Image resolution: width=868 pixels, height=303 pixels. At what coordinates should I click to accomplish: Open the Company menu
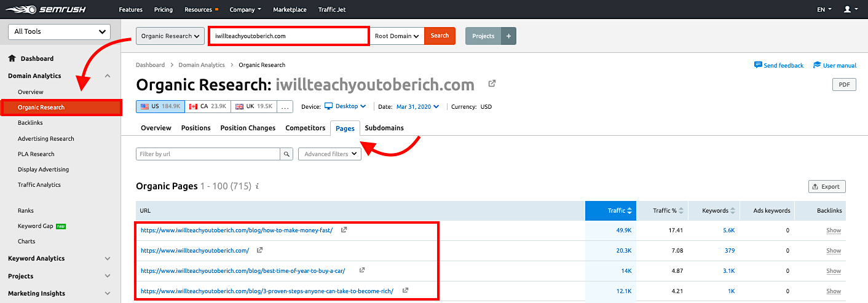point(245,10)
